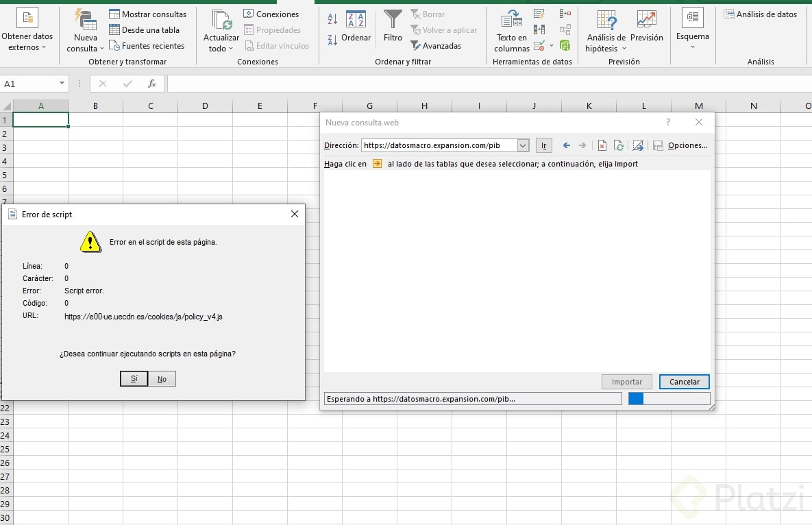Open the Name Box dropdown arrow
The height and width of the screenshot is (525, 812).
click(x=62, y=84)
